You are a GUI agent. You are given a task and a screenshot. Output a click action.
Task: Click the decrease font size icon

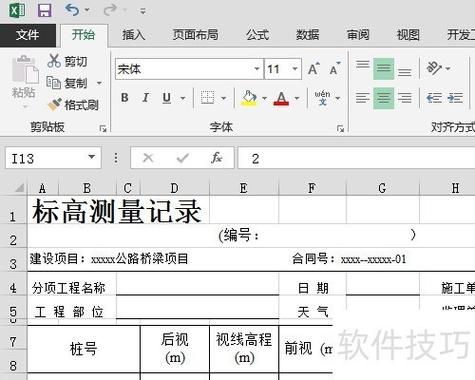click(x=335, y=69)
